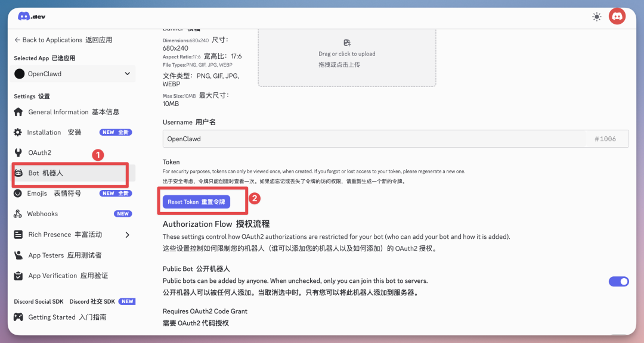Enable the Public Bot switch
This screenshot has width=644, height=343.
pos(619,281)
